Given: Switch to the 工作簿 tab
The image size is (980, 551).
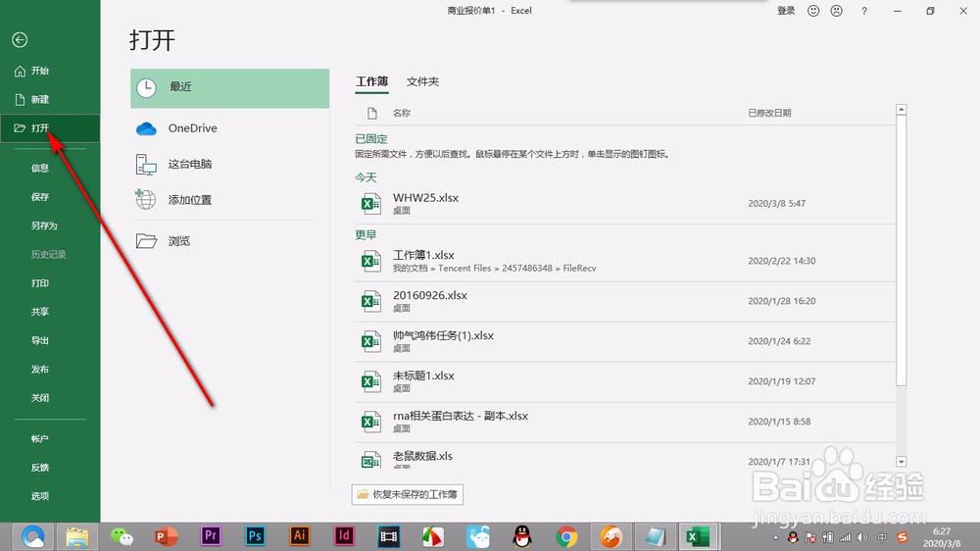Looking at the screenshot, I should click(x=371, y=82).
